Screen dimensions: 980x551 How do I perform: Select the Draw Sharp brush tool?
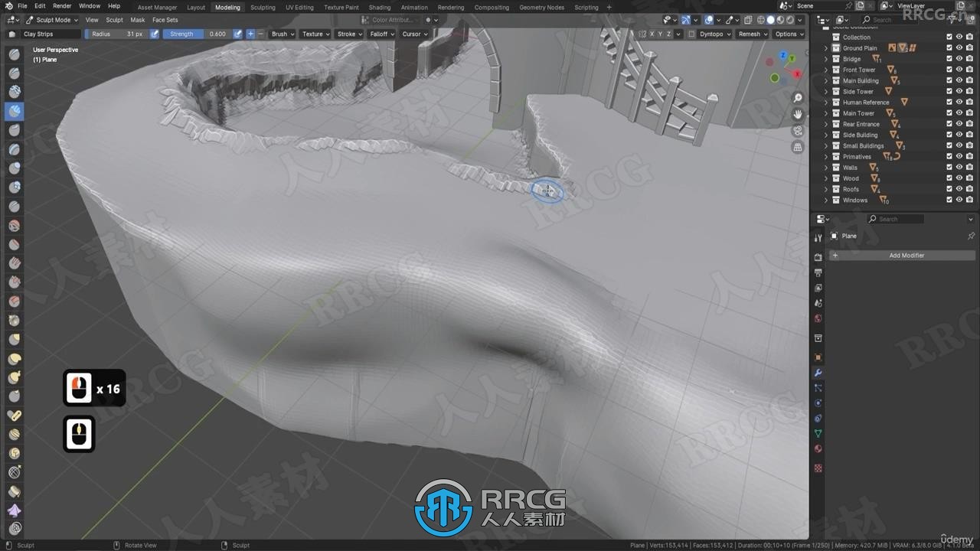[x=15, y=73]
